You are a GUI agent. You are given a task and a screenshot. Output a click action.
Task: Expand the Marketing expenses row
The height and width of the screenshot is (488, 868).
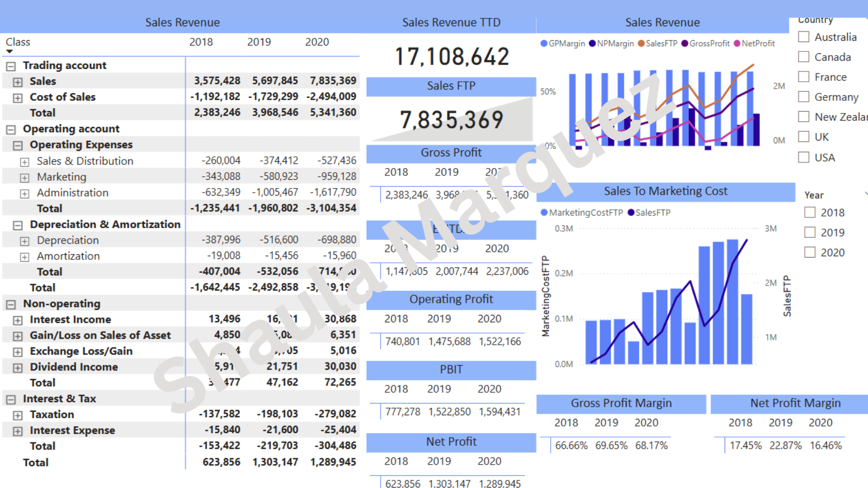pyautogui.click(x=24, y=178)
